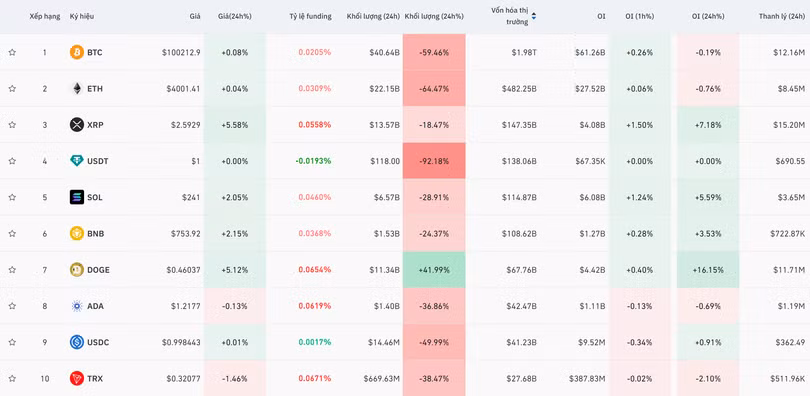Image resolution: width=810 pixels, height=396 pixels.
Task: Sort by Xếp hạng column header
Action: tap(44, 17)
